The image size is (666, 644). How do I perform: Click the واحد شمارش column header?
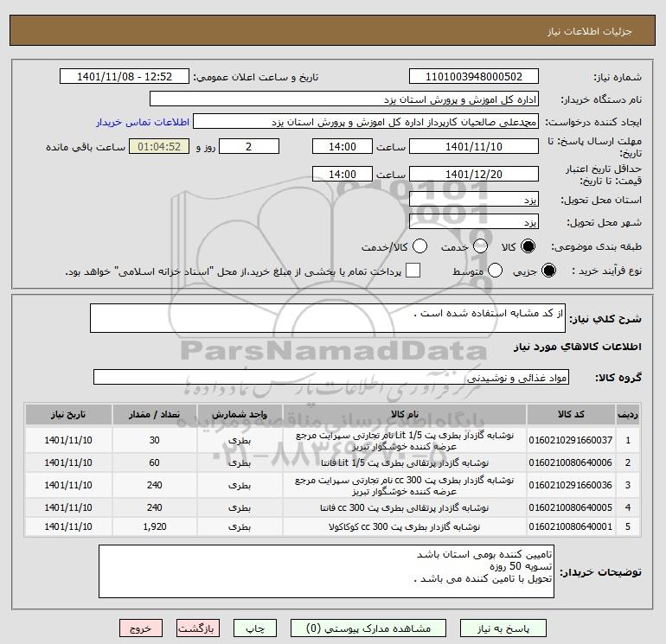(240, 414)
